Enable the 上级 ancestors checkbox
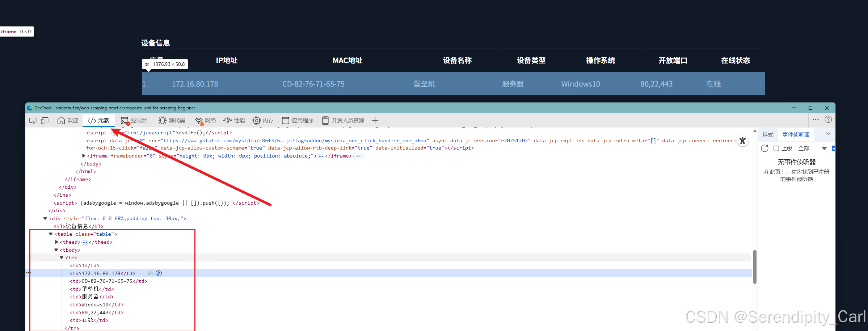 click(776, 148)
